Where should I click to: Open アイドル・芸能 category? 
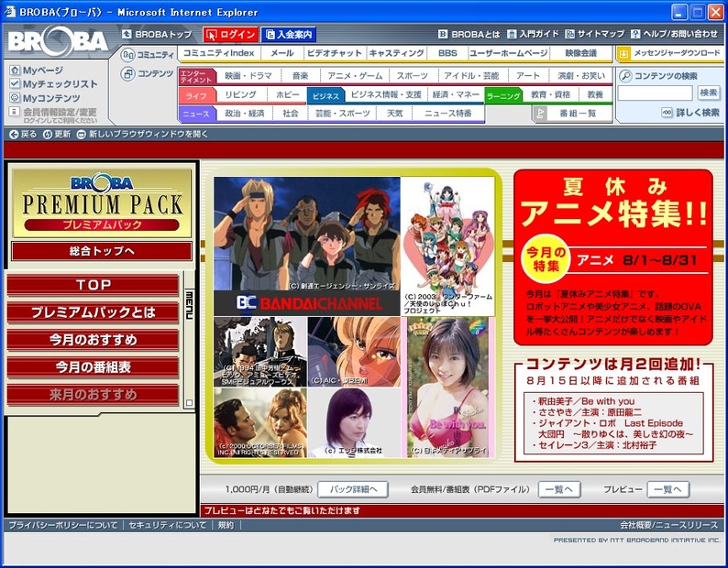470,76
